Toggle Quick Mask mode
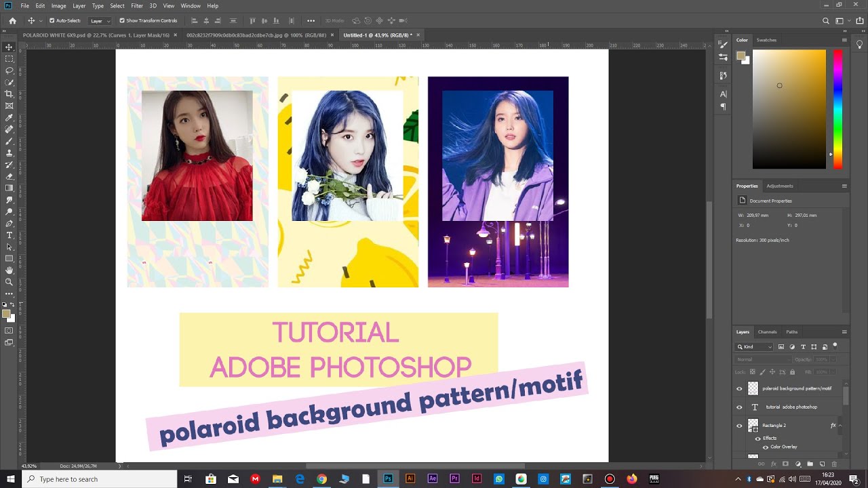This screenshot has height=488, width=868. [9, 331]
